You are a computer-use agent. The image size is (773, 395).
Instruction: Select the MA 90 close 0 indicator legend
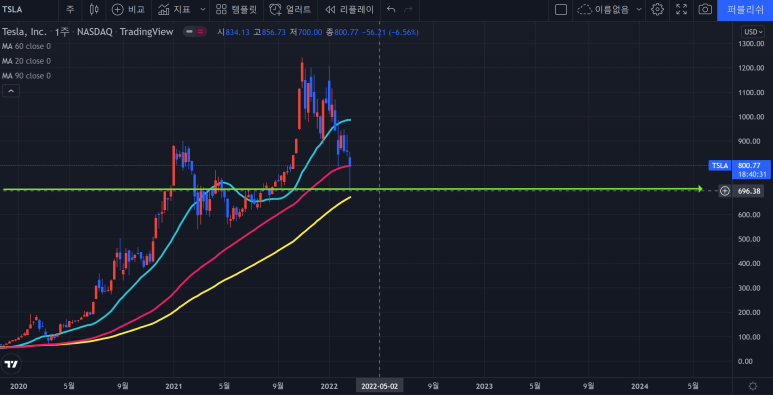pos(26,76)
